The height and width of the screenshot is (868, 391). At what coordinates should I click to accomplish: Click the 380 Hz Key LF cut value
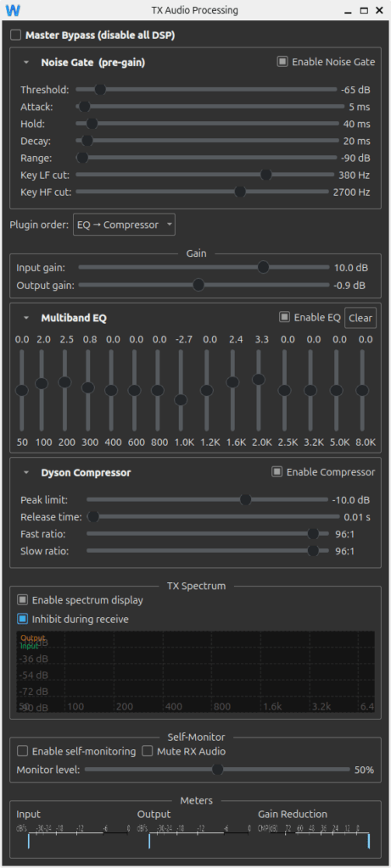(355, 175)
